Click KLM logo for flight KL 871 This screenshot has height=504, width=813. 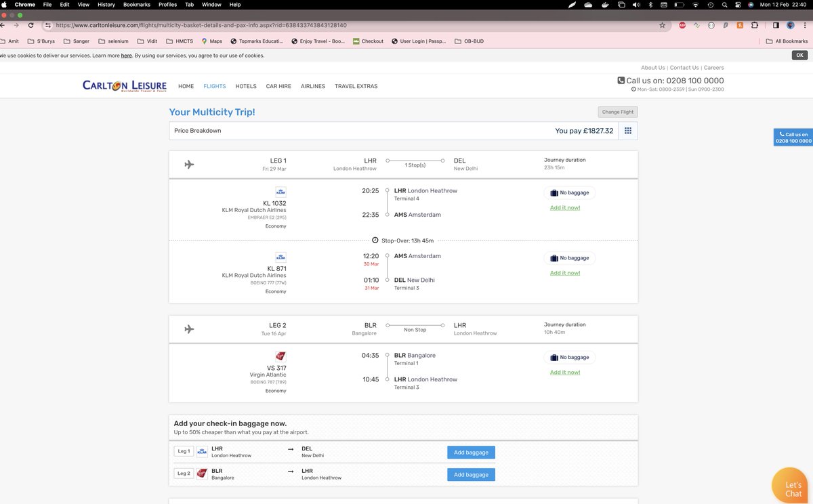click(x=280, y=257)
